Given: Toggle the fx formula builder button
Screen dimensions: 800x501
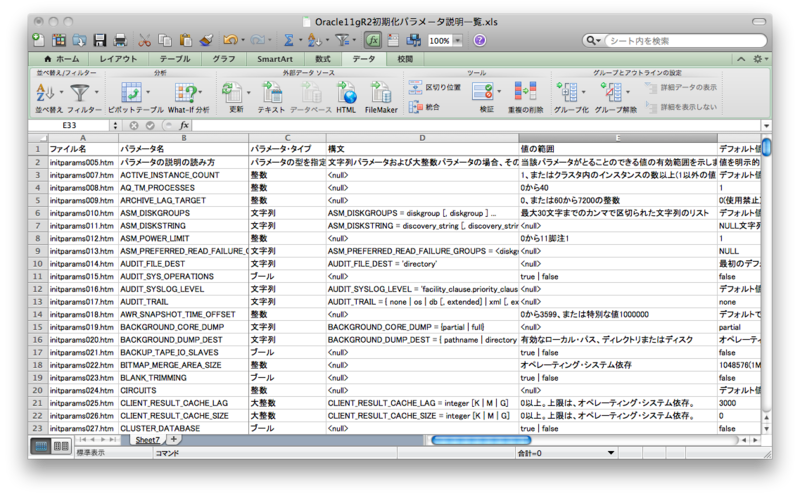Looking at the screenshot, I should click(373, 40).
